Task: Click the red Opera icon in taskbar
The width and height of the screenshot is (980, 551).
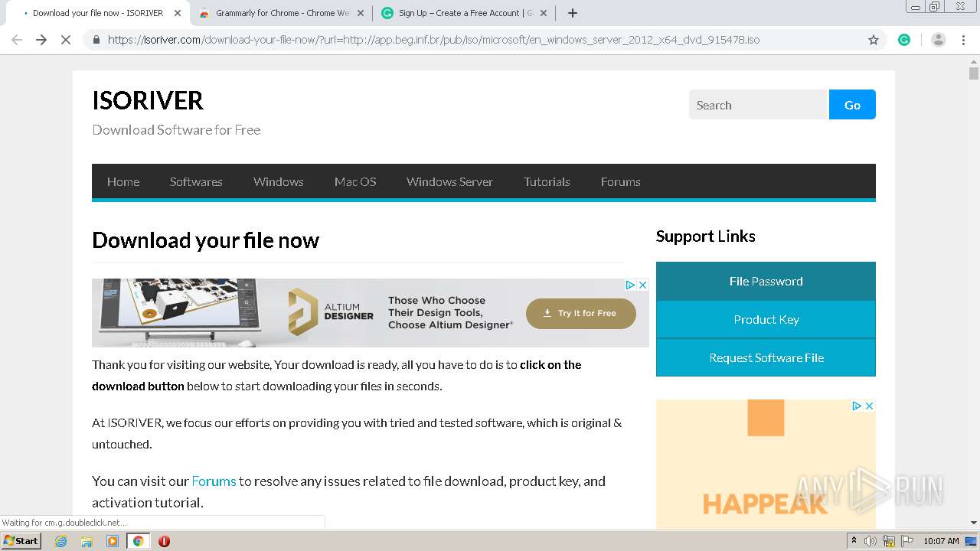Action: pyautogui.click(x=164, y=541)
